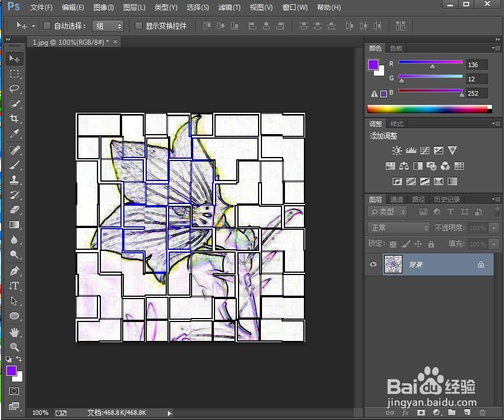
Task: Toggle lock all padlock icon
Action: (431, 244)
